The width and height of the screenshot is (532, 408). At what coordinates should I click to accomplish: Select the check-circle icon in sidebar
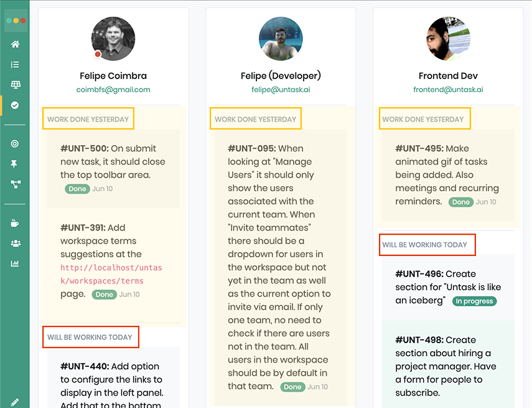(15, 105)
